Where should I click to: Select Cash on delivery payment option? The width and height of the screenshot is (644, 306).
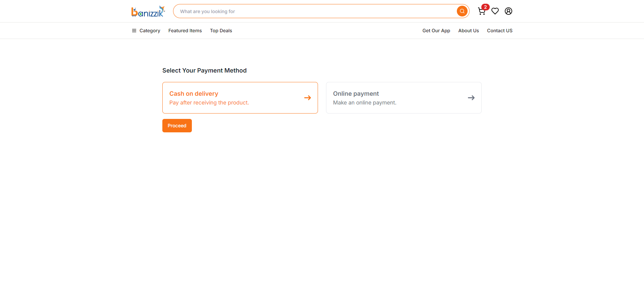pyautogui.click(x=240, y=98)
